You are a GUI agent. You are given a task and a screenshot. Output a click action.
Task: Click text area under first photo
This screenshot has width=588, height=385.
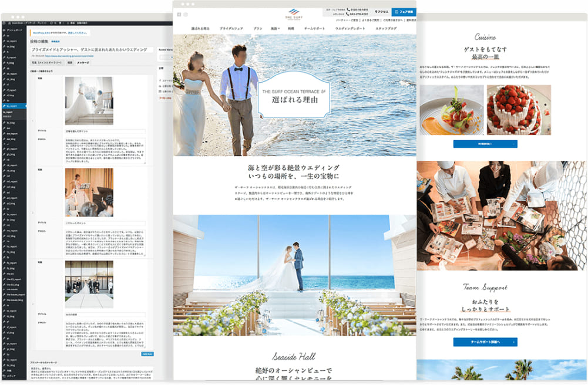105,151
